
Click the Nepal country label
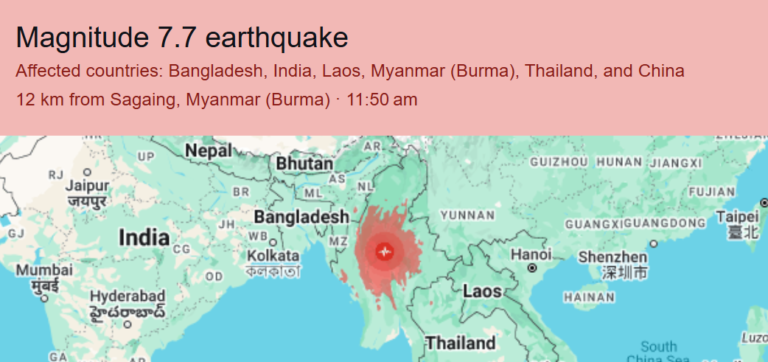(x=208, y=150)
